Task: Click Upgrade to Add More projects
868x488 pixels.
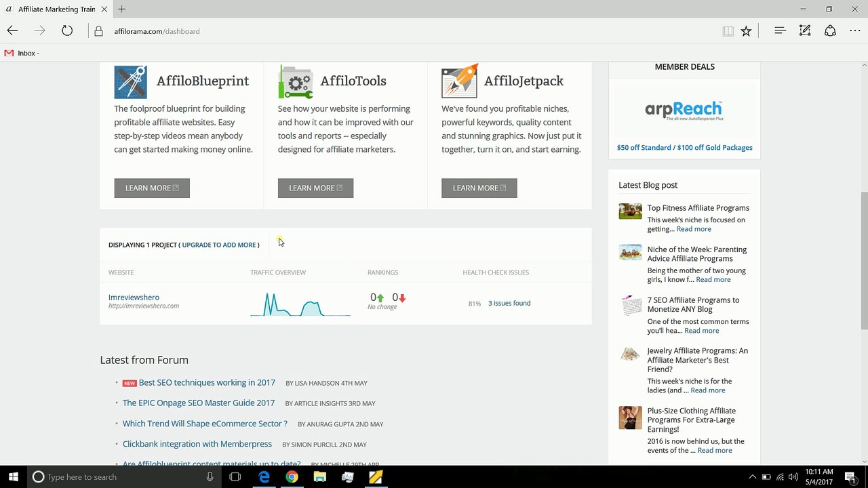Action: tap(219, 245)
